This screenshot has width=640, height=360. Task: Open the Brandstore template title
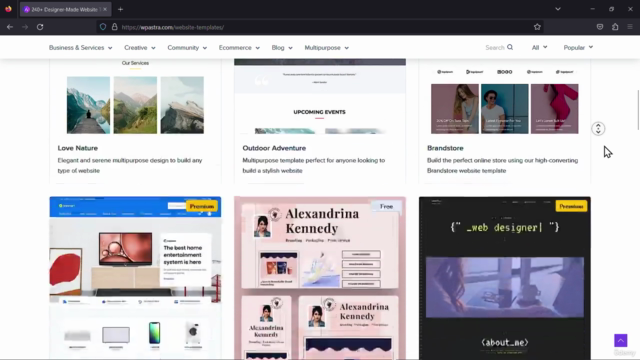pos(445,148)
